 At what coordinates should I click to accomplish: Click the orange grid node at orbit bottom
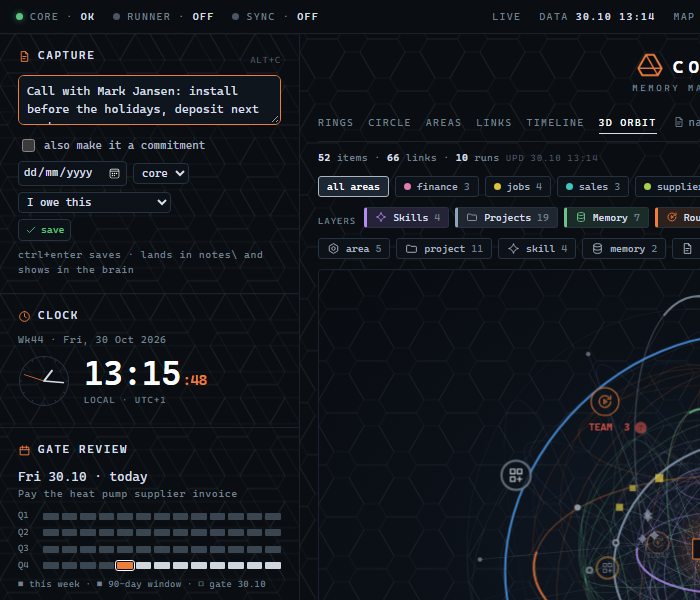pos(607,568)
